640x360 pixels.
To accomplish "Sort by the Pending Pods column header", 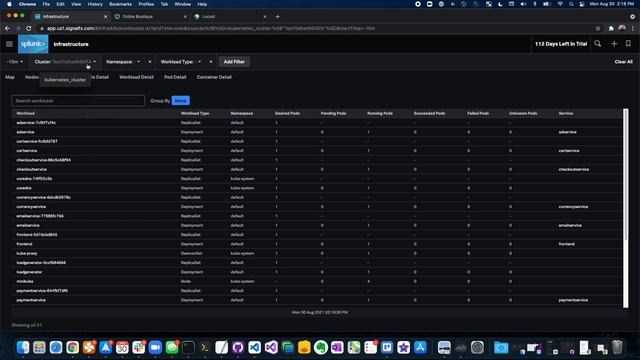I will pyautogui.click(x=333, y=113).
